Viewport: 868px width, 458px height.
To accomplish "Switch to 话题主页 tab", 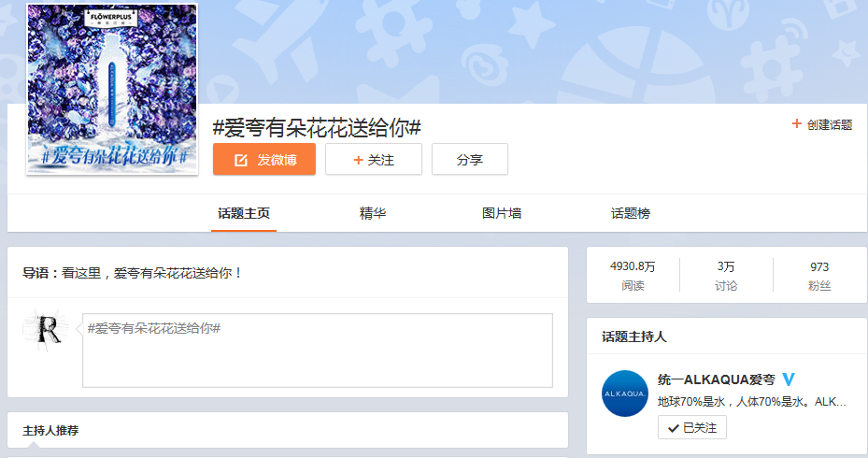I will coord(244,213).
